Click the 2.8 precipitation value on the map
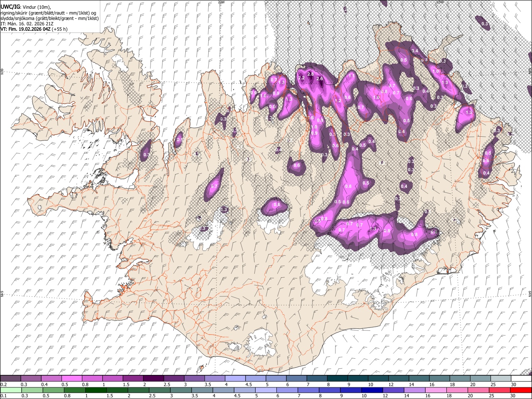The width and height of the screenshot is (532, 399). click(x=310, y=74)
